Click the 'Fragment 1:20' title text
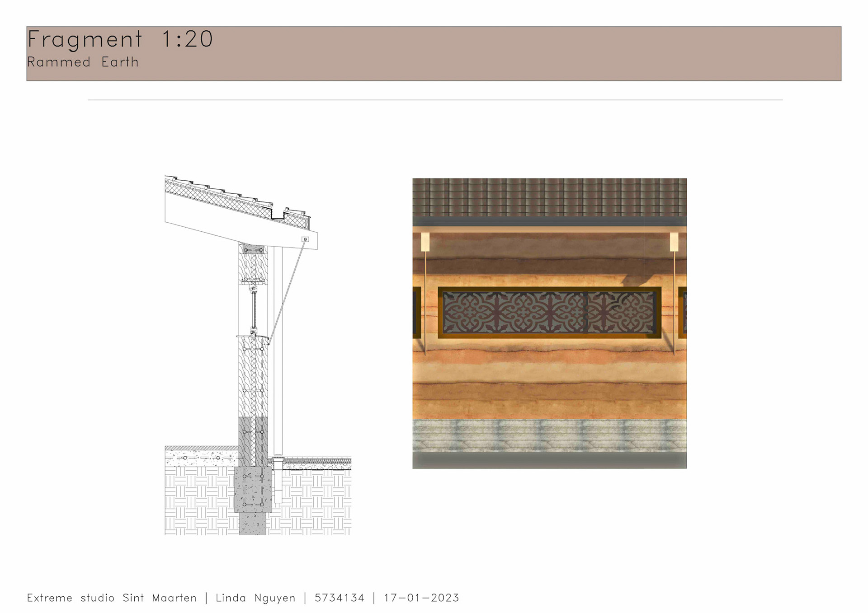 [120, 39]
